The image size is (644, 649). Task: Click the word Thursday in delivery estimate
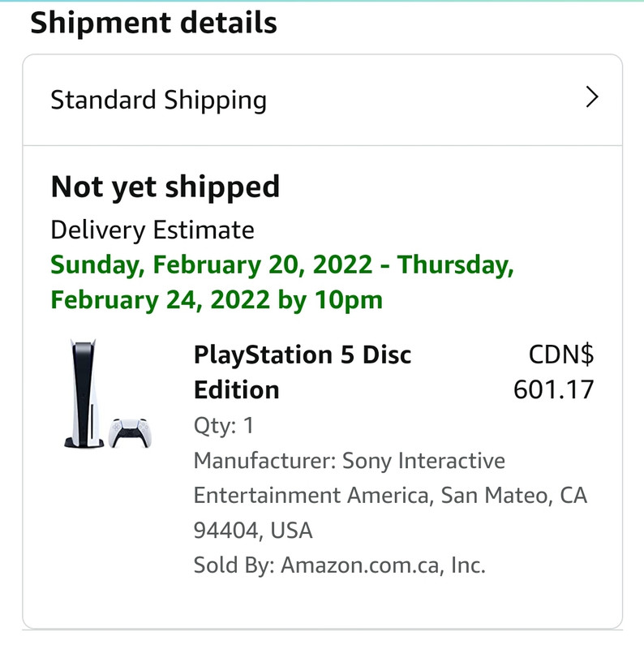pos(456,265)
